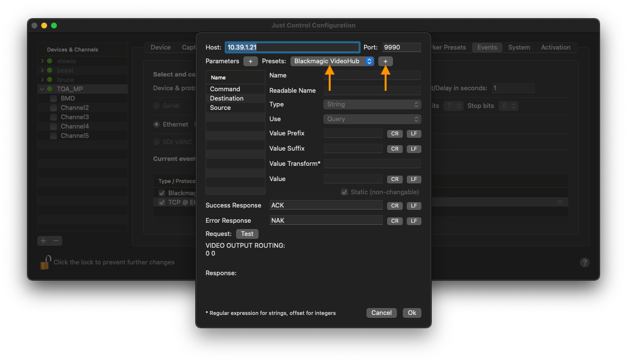Image resolution: width=627 pixels, height=364 pixels.
Task: Click the Devices & Channels list header
Action: click(82, 50)
